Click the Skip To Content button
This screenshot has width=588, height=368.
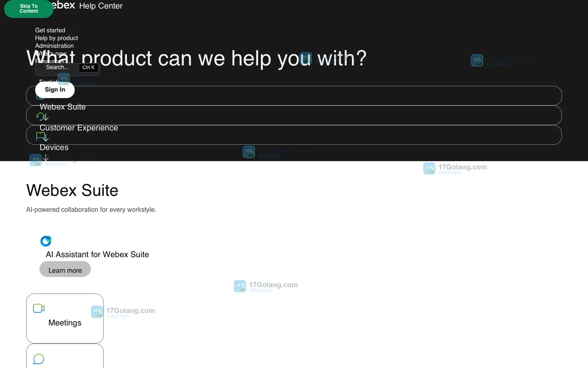click(x=29, y=9)
